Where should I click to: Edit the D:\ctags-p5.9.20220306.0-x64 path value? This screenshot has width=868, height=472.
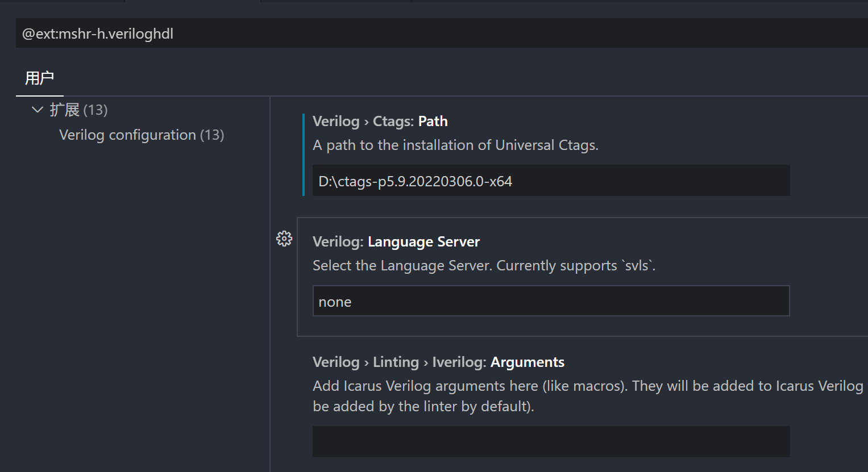550,181
